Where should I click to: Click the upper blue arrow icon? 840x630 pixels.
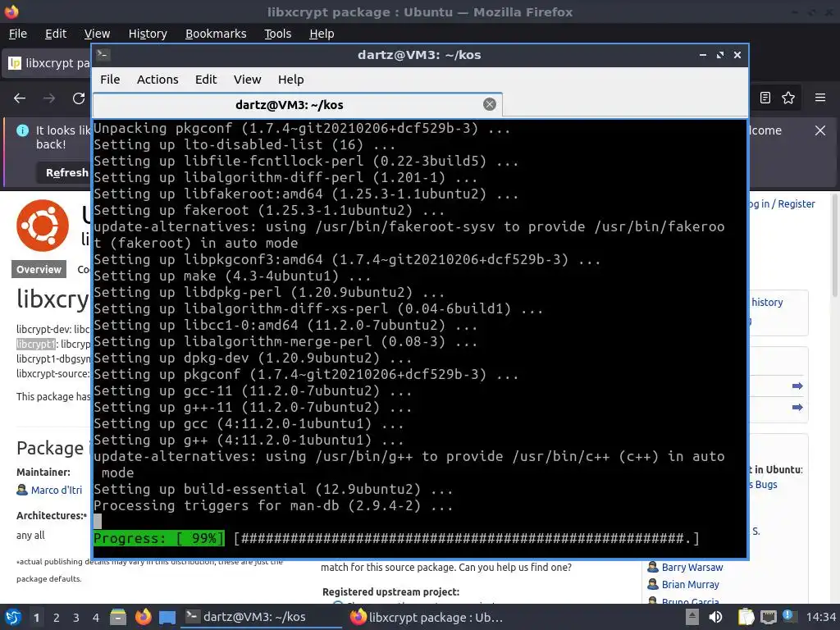click(x=797, y=386)
